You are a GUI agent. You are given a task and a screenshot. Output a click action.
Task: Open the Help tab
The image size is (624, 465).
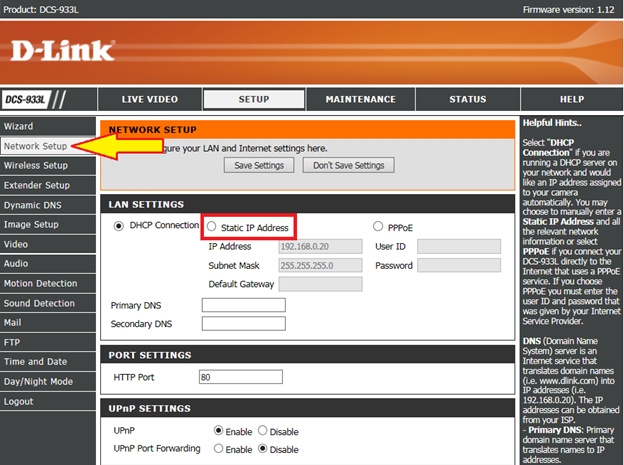(x=571, y=100)
